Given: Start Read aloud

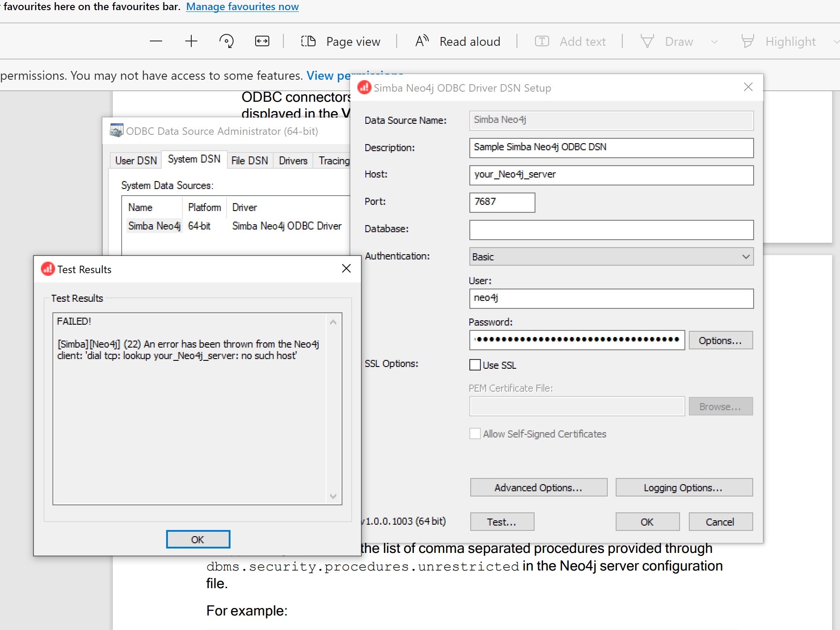Looking at the screenshot, I should [x=458, y=41].
